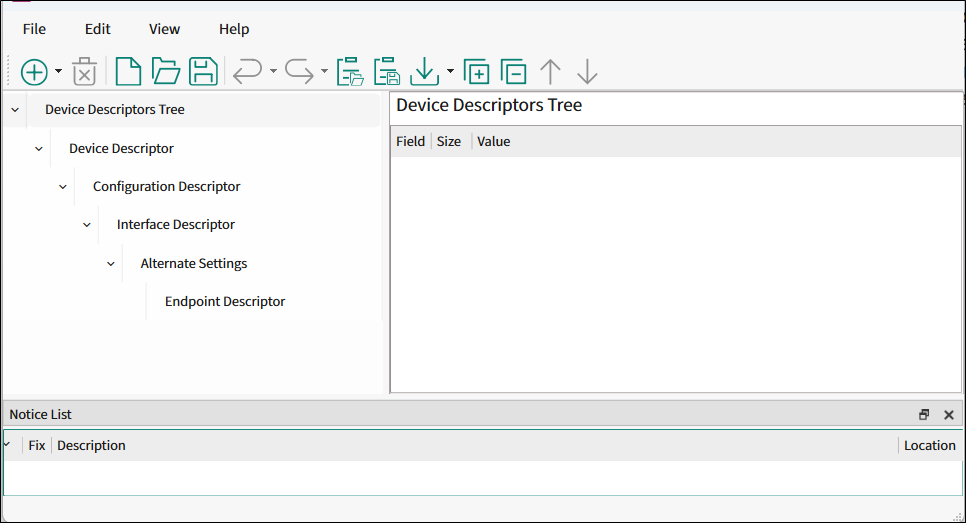This screenshot has height=523, width=966.
Task: Create a new file with the blank page icon
Action: 128,71
